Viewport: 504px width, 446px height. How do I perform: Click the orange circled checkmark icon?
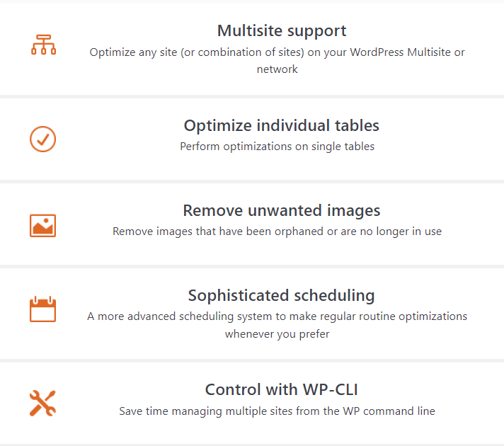click(x=43, y=139)
